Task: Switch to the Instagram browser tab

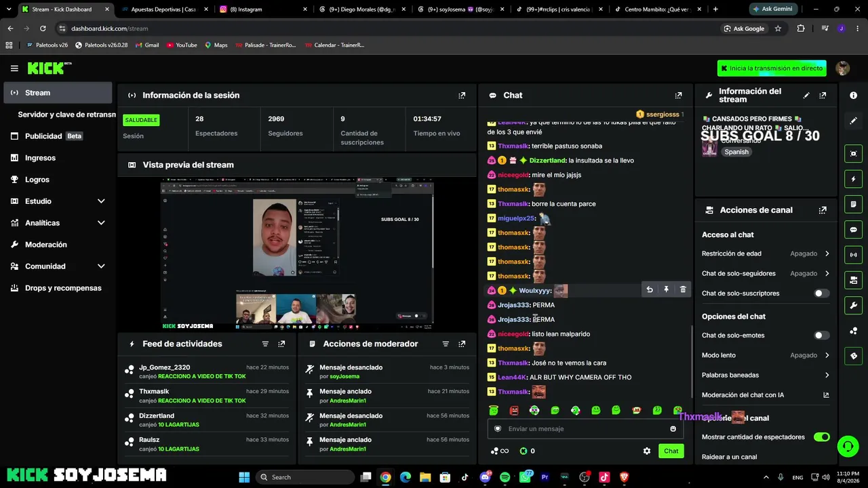Action: 262,9
